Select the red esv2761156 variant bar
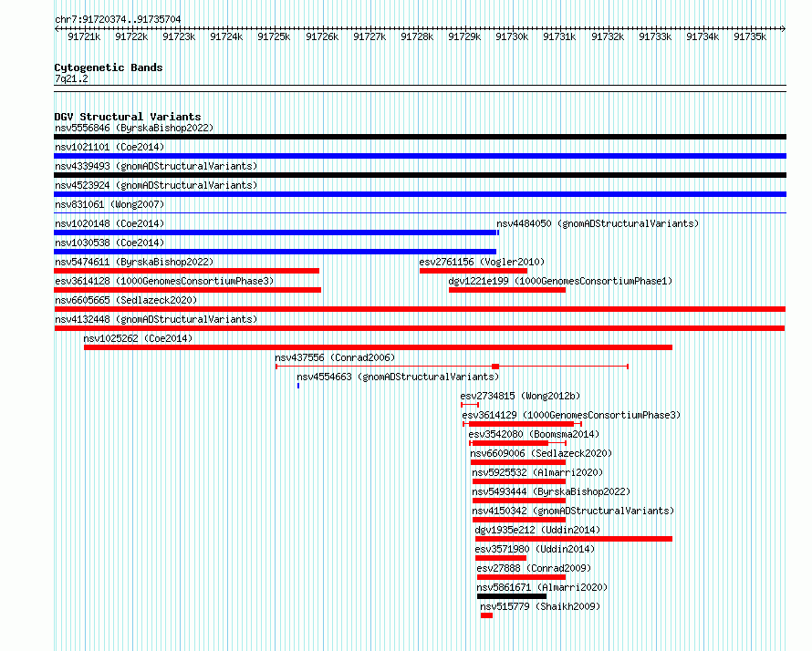The image size is (812, 651). [474, 271]
